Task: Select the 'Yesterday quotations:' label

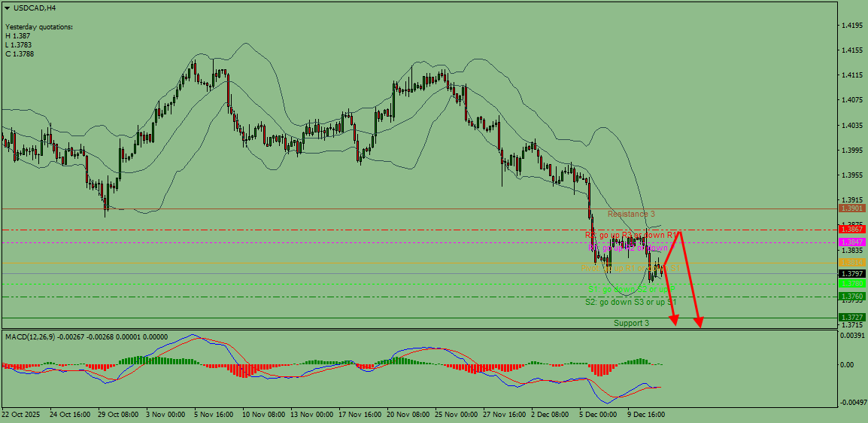Action: [x=39, y=27]
